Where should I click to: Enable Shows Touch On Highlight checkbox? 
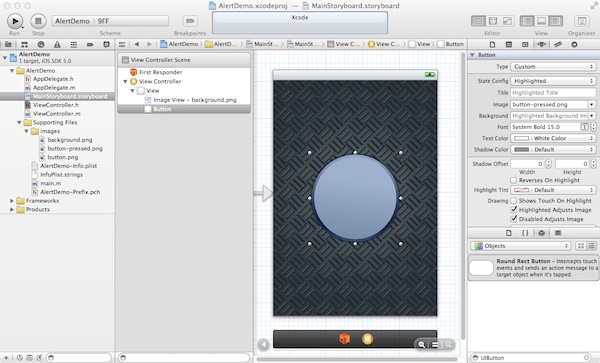(x=514, y=200)
